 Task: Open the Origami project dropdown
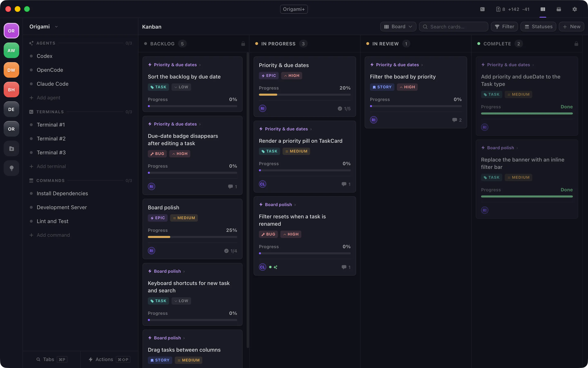click(x=43, y=27)
